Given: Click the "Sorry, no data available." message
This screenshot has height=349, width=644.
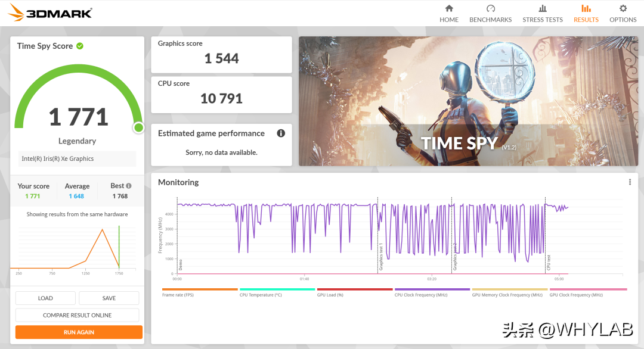Looking at the screenshot, I should [221, 152].
